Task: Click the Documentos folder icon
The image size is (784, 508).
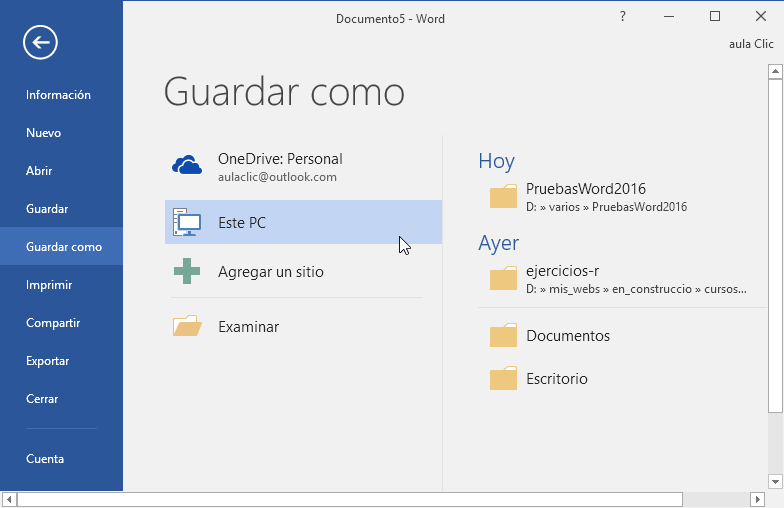Action: pos(503,336)
